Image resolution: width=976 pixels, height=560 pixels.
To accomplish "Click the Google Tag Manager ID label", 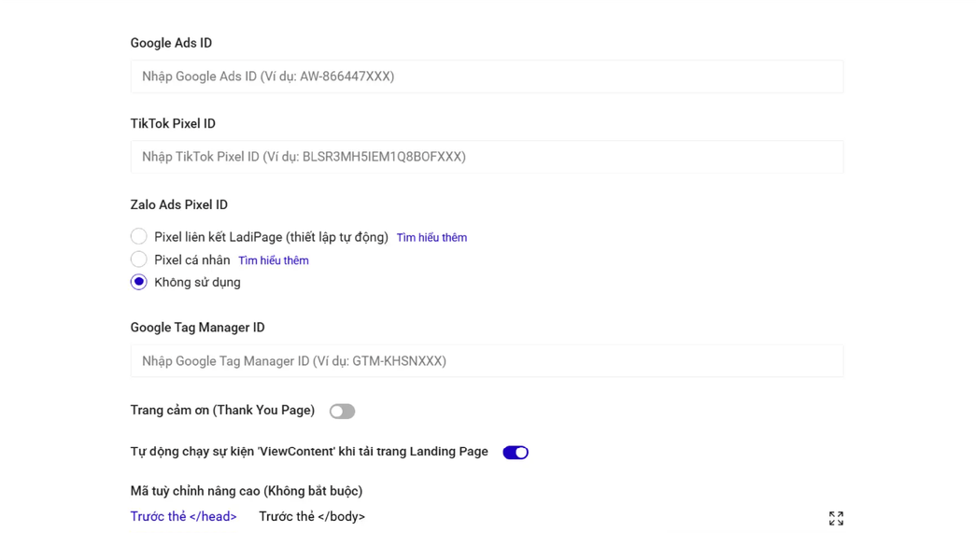I will click(x=197, y=328).
